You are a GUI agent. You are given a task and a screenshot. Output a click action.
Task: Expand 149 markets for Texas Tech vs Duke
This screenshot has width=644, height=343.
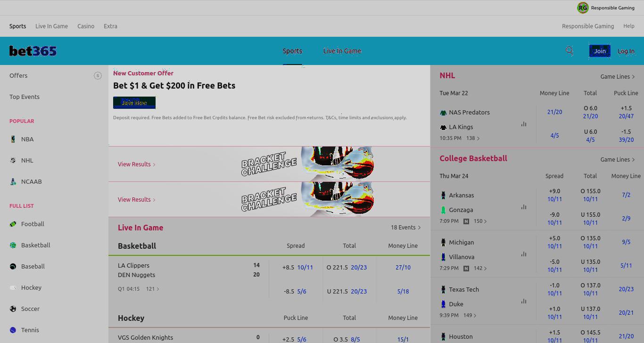click(x=469, y=315)
